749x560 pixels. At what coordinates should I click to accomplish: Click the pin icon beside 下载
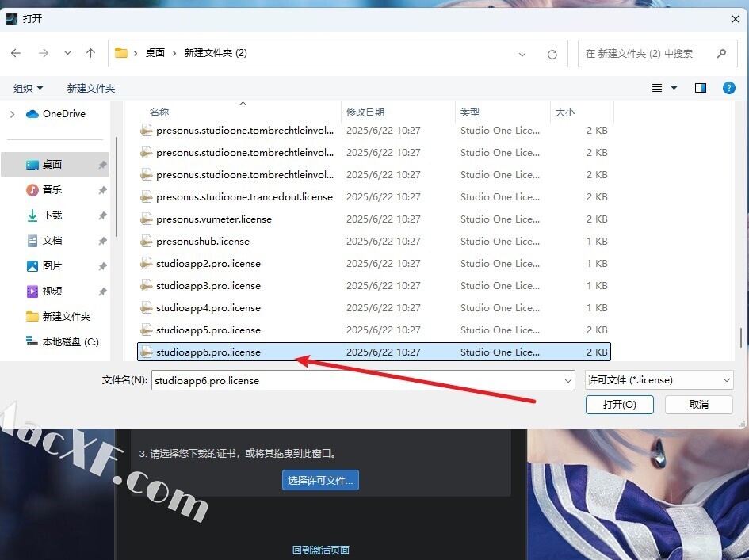[102, 215]
